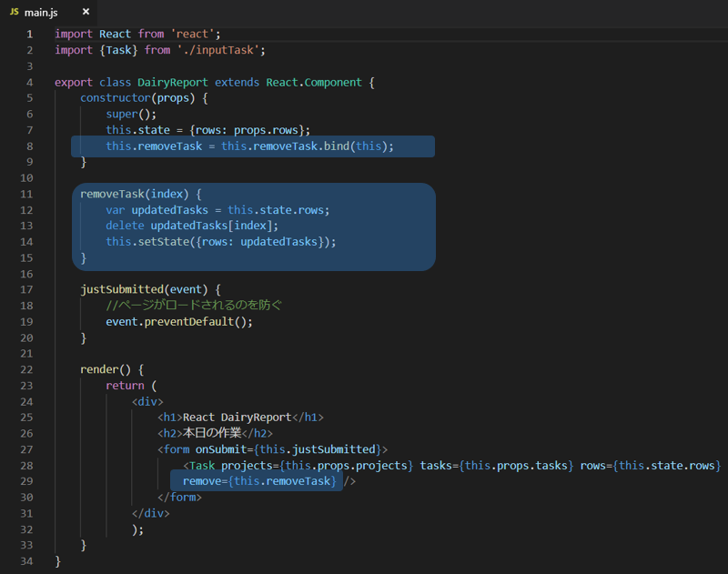Click the justSubmitted(event) method definition

click(x=150, y=289)
